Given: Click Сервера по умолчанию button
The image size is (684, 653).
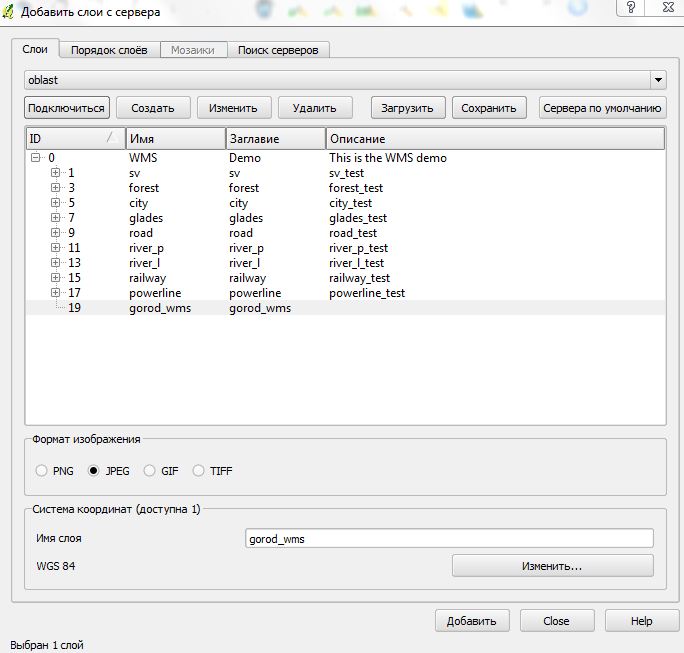Looking at the screenshot, I should [602, 108].
